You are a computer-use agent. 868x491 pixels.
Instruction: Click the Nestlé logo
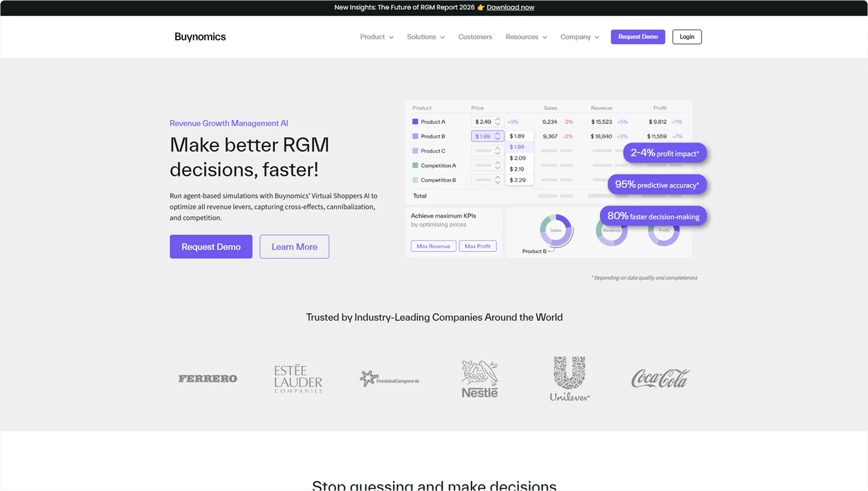click(479, 379)
